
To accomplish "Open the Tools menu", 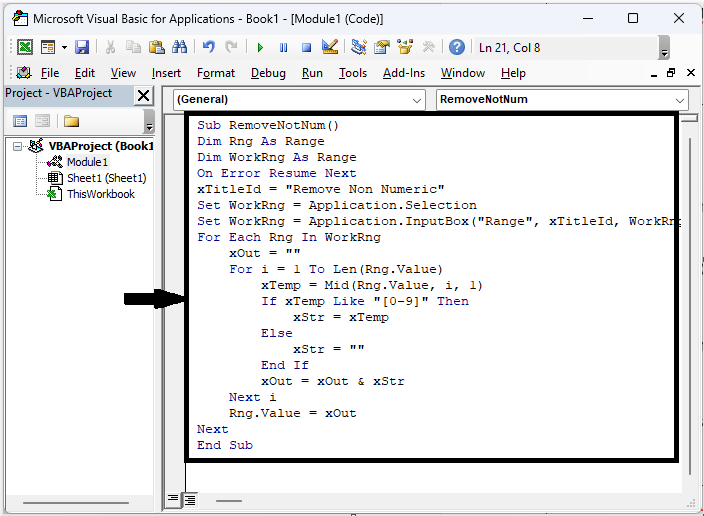I will (352, 73).
